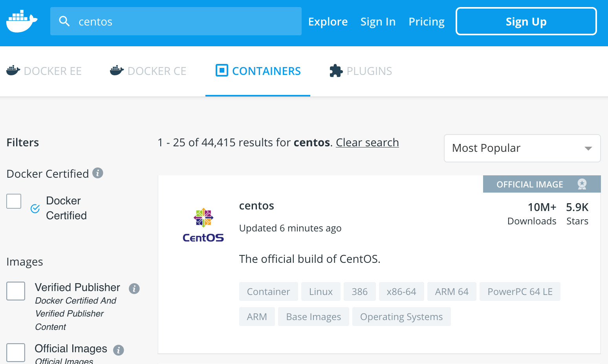
Task: Click the Docker CE whale icon
Action: [x=117, y=71]
